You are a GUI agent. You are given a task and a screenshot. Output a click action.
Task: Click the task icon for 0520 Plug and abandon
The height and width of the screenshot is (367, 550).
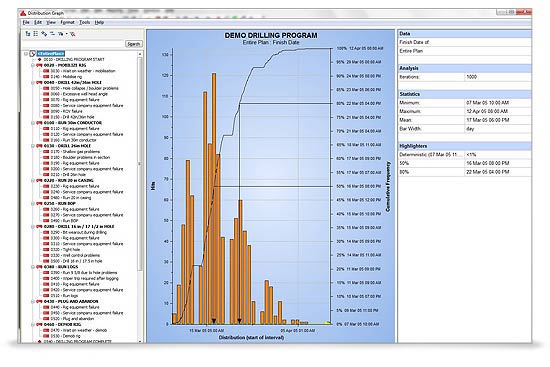46,319
